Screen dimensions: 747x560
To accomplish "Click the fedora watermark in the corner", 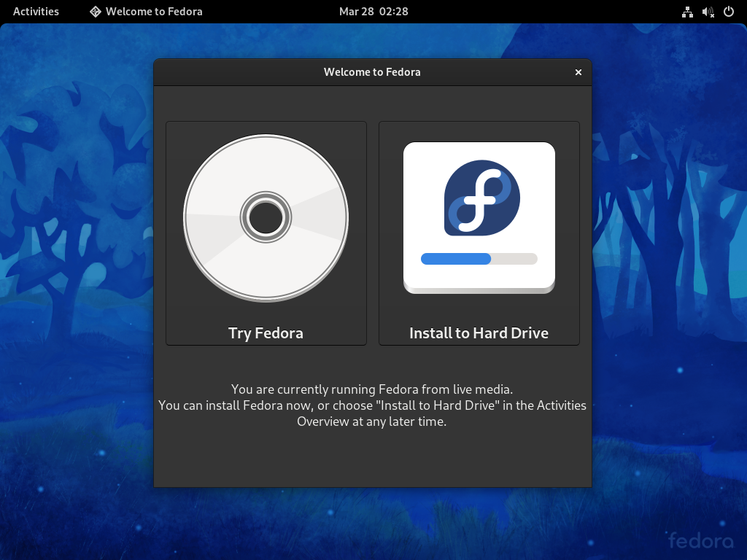I will 701,541.
